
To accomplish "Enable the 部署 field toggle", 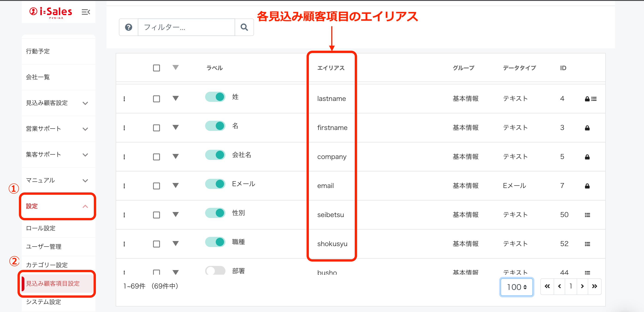I will coord(215,271).
